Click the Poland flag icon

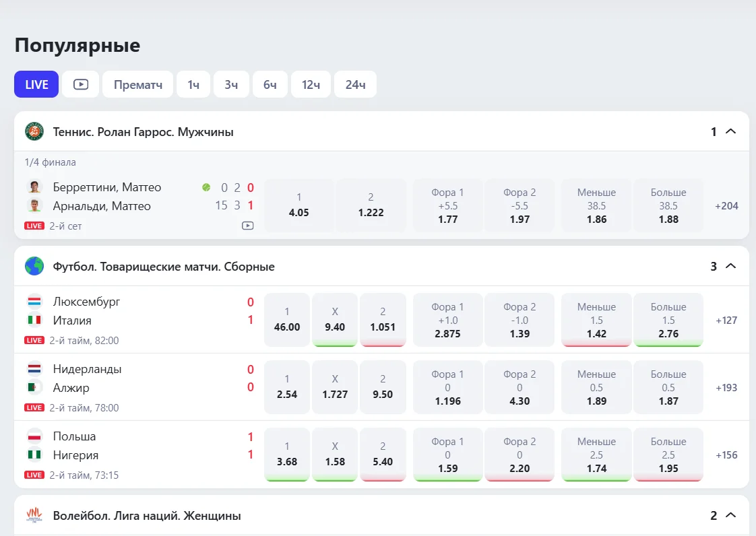tap(34, 437)
